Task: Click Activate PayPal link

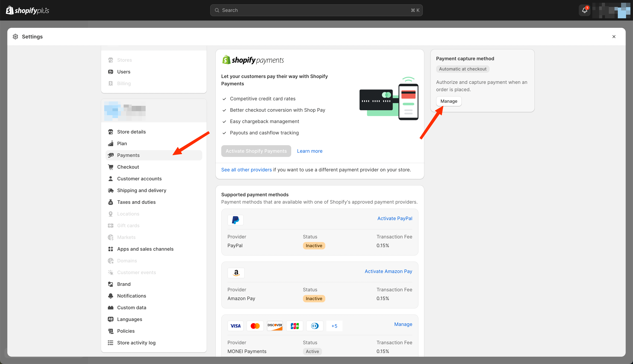Action: click(x=395, y=218)
